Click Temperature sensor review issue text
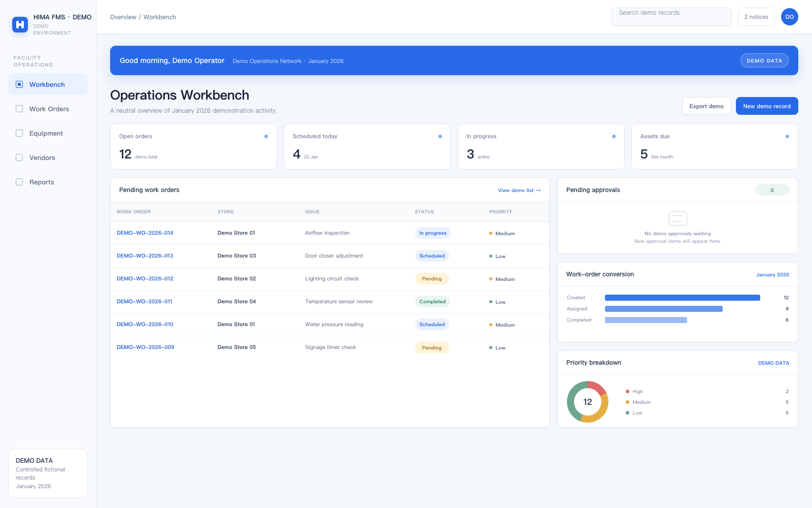Image resolution: width=812 pixels, height=508 pixels. [339, 302]
